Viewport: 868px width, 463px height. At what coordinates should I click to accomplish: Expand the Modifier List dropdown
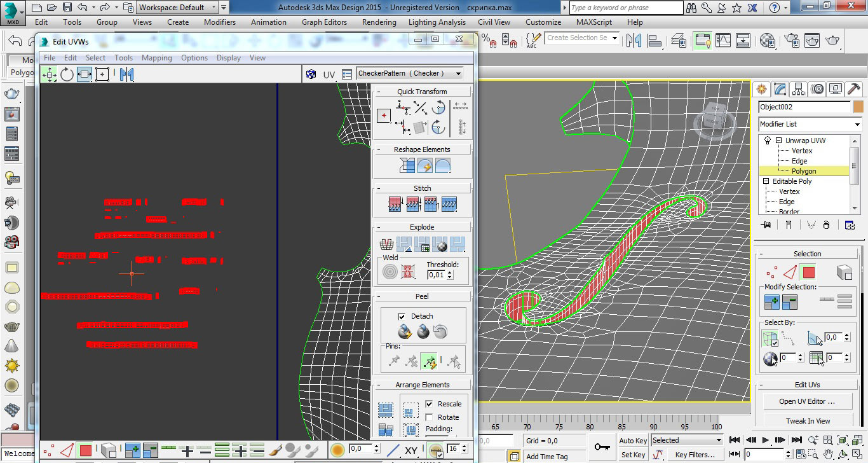coord(857,124)
